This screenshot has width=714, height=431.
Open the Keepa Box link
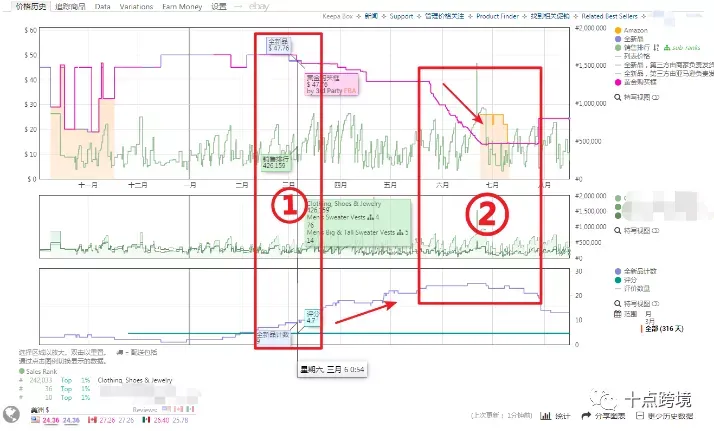(x=337, y=16)
